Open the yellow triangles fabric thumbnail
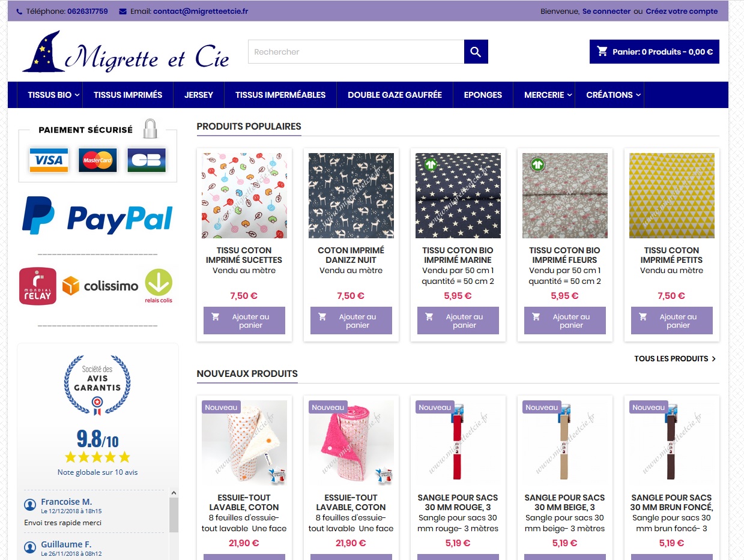Screen dimensions: 744x560 click(672, 196)
